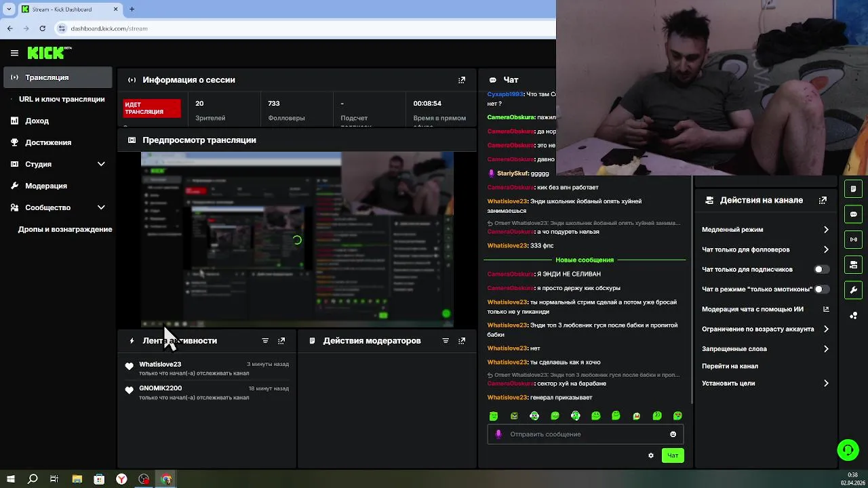Click the green Чат send button
Viewport: 868px width, 488px height.
tap(673, 455)
